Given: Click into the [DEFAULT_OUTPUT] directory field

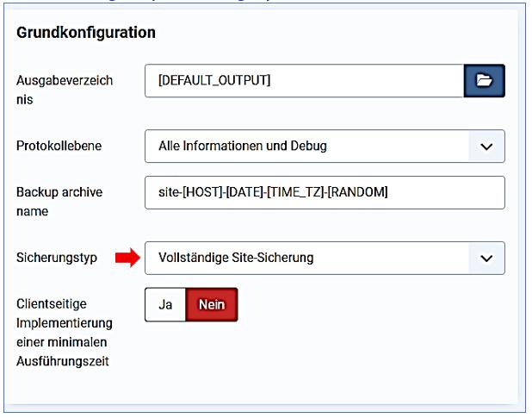Looking at the screenshot, I should tap(304, 80).
